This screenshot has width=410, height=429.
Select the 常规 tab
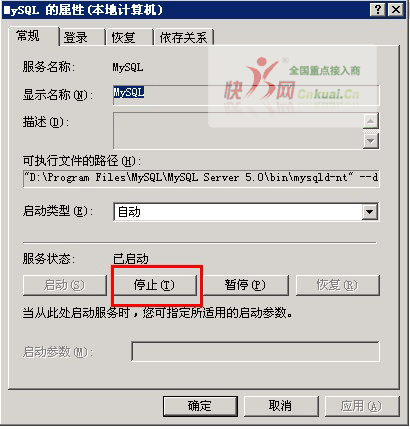pos(33,36)
